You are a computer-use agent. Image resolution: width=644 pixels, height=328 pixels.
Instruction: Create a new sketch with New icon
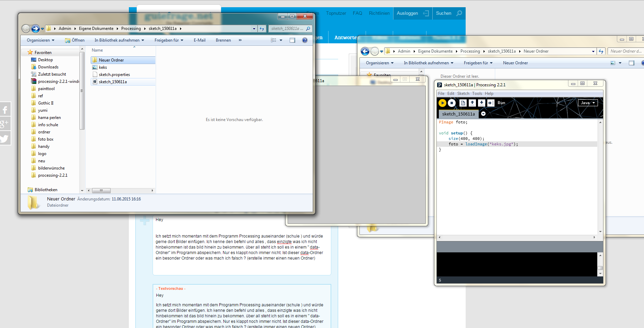pyautogui.click(x=463, y=103)
